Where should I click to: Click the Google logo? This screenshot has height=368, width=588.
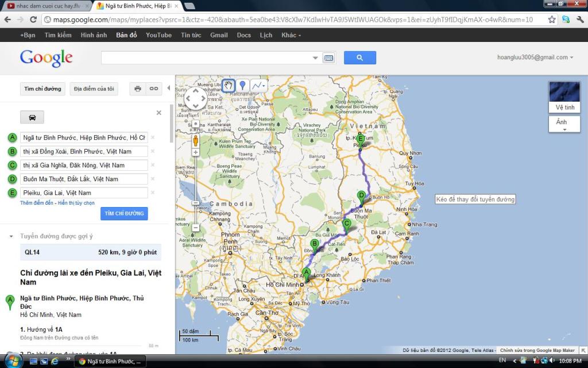(x=46, y=58)
